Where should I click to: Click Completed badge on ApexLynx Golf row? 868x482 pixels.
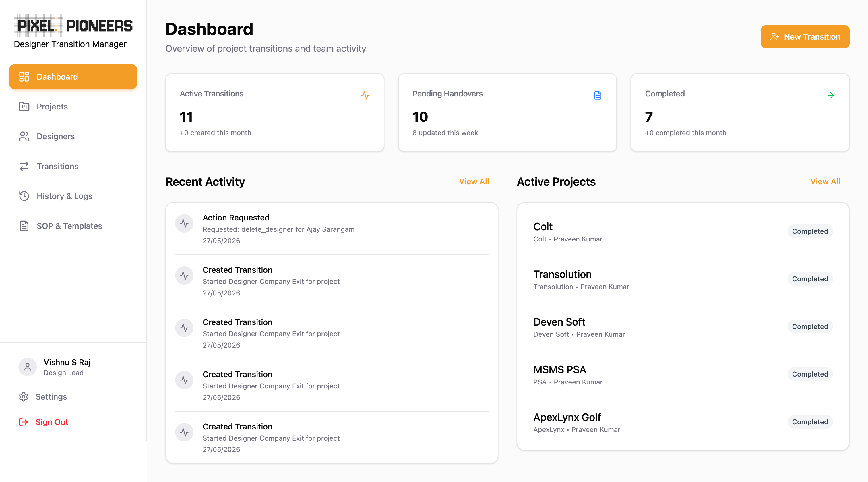(x=810, y=422)
